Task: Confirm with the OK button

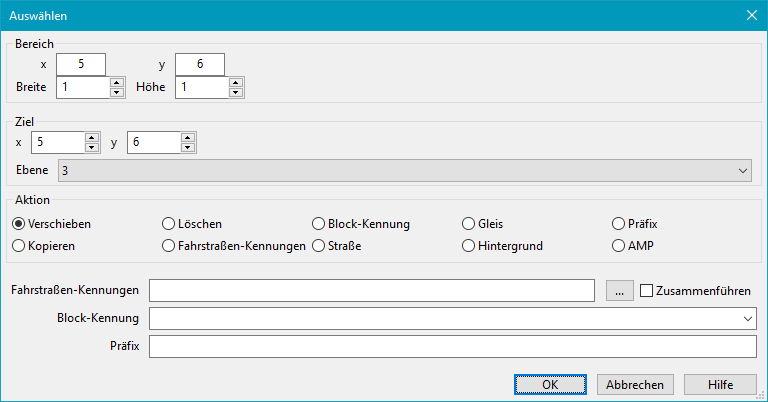Action: coord(550,384)
